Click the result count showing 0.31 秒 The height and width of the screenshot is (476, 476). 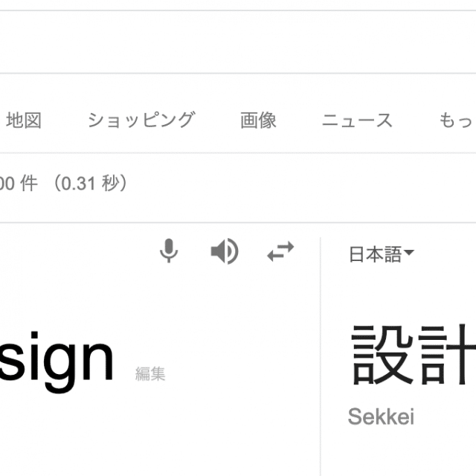(64, 184)
